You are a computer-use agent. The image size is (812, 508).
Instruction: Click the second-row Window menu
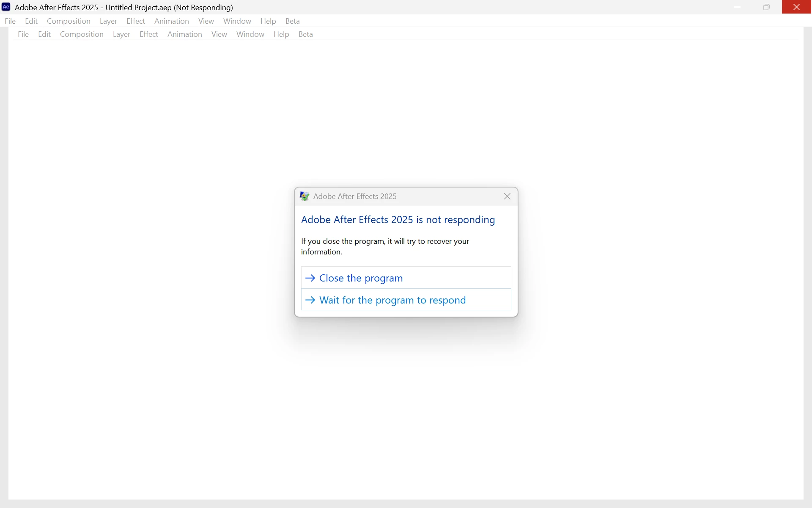point(250,34)
